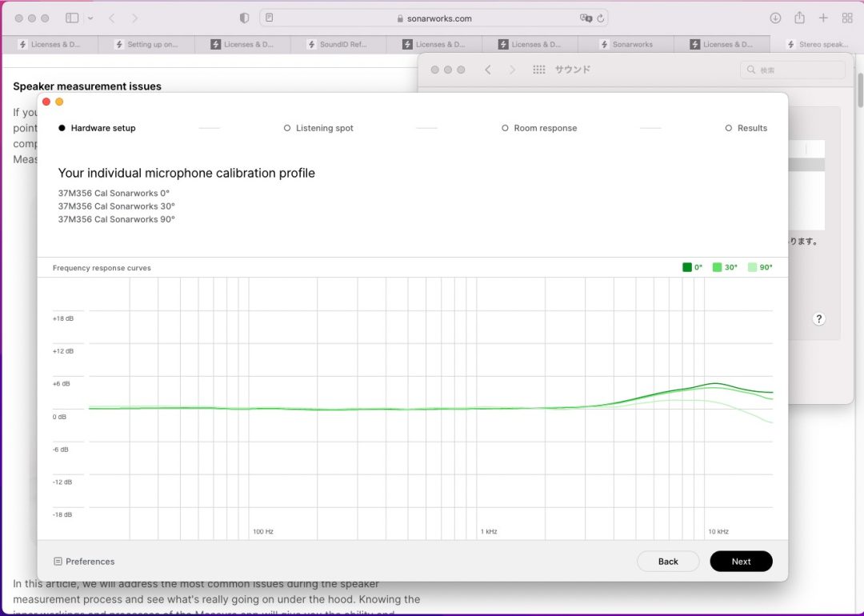Select the Room response step
864x616 pixels.
coord(539,128)
